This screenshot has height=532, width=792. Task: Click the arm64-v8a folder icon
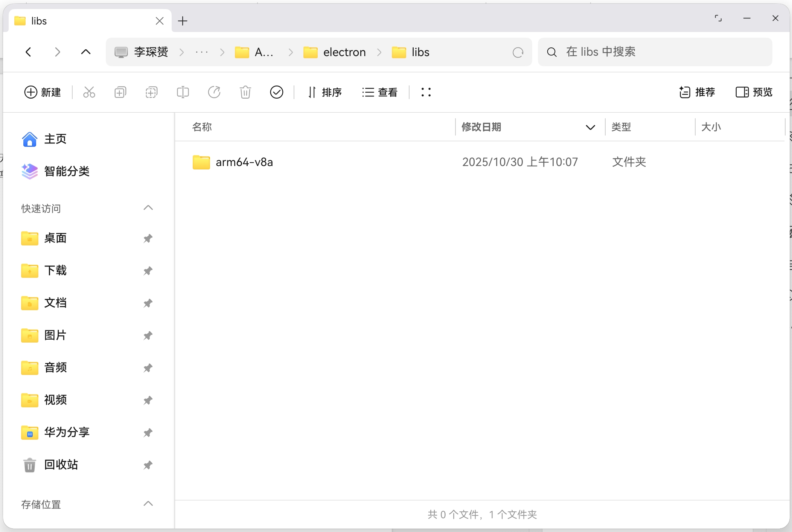(201, 162)
